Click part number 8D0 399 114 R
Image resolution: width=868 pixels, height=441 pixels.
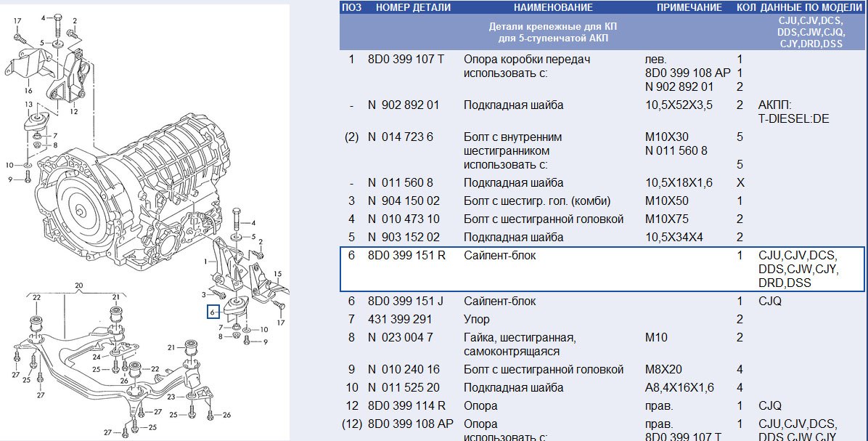[x=406, y=406]
